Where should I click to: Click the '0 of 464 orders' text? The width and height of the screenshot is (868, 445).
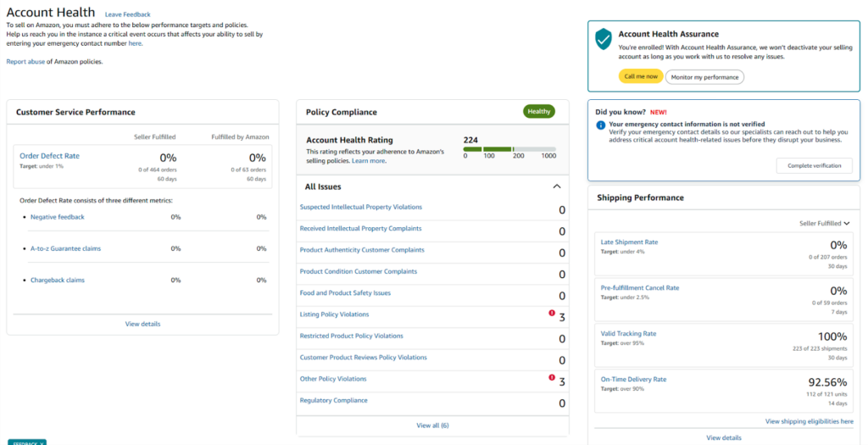point(157,170)
